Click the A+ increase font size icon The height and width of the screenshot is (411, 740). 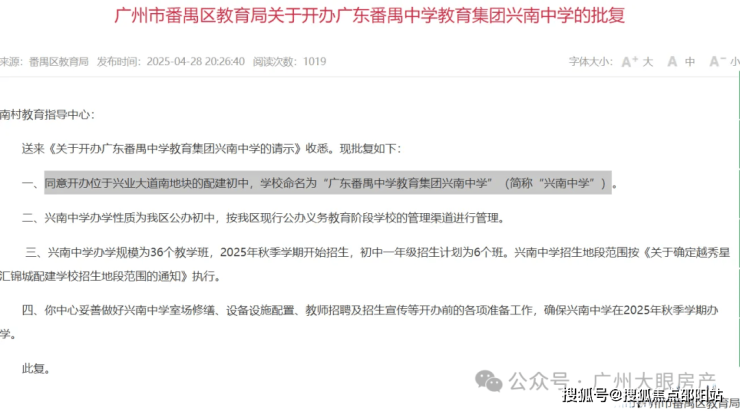click(x=630, y=62)
